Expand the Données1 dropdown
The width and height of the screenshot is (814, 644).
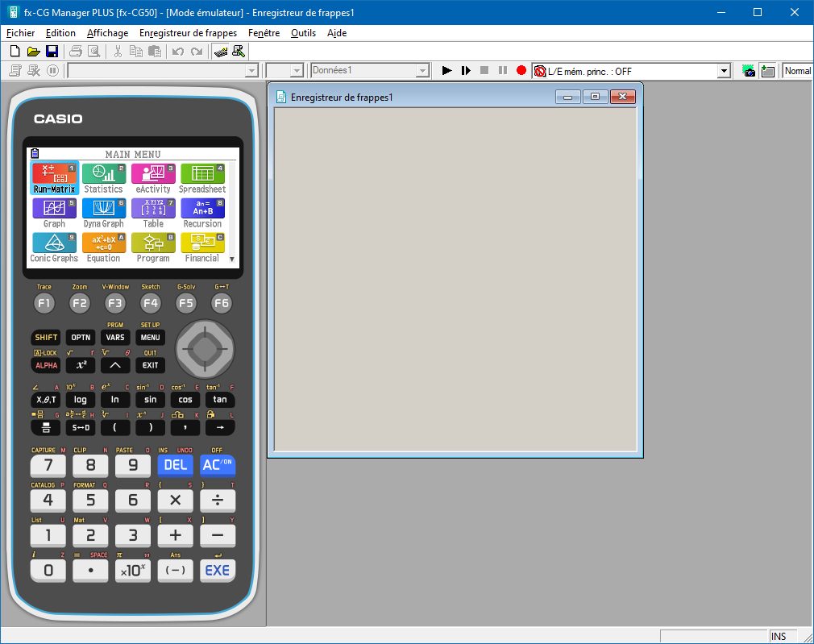coord(422,71)
